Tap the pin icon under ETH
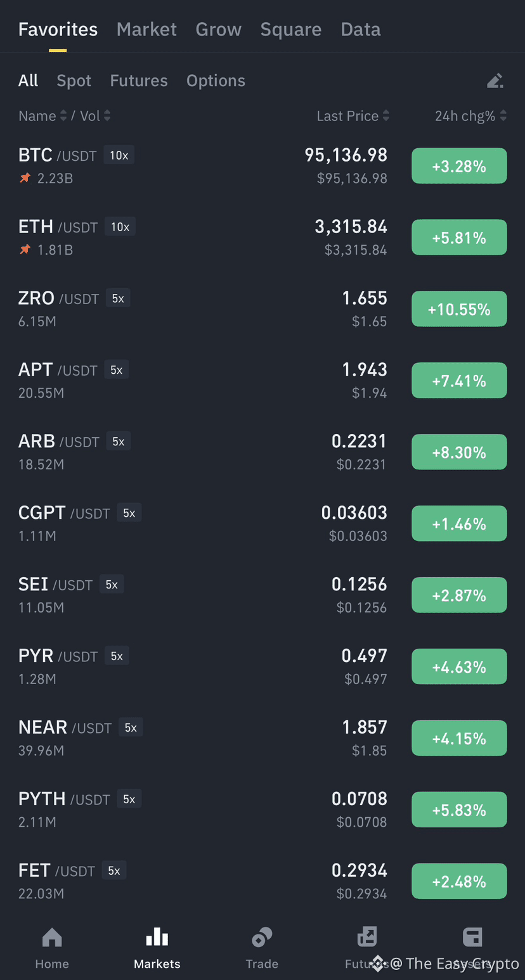The width and height of the screenshot is (525, 980). pyautogui.click(x=25, y=250)
